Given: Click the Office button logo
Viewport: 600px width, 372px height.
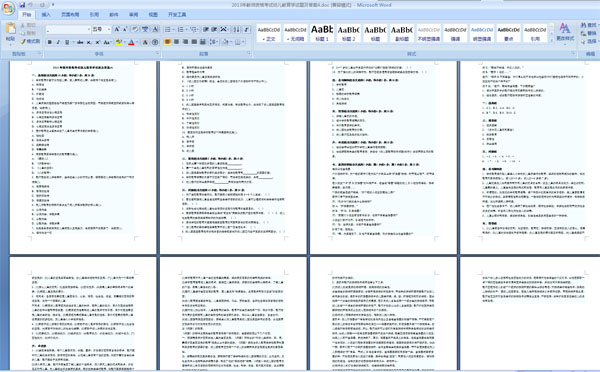Looking at the screenshot, I should tap(8, 8).
